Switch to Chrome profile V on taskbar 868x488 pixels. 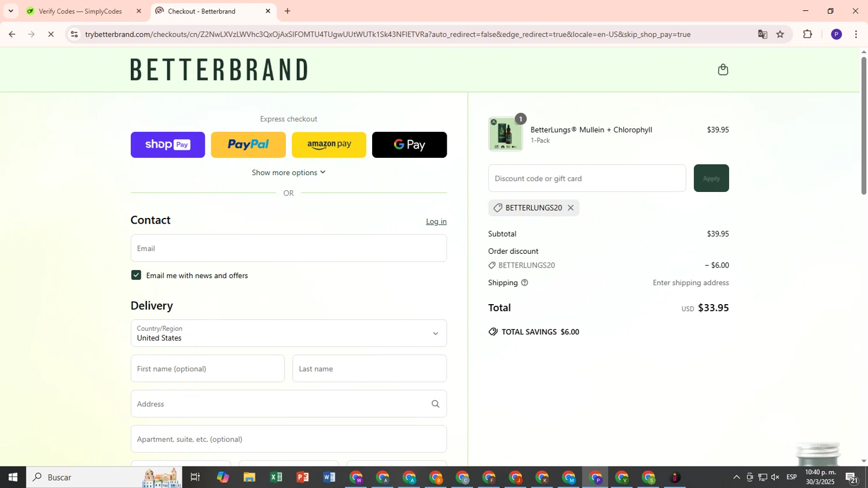[x=622, y=478]
